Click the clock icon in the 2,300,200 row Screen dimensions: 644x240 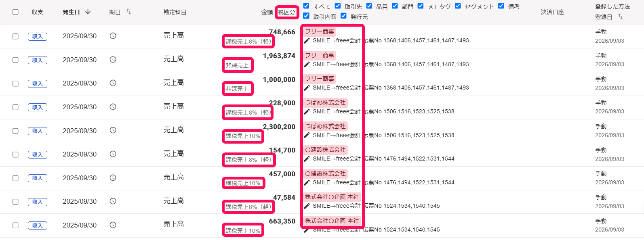click(113, 130)
